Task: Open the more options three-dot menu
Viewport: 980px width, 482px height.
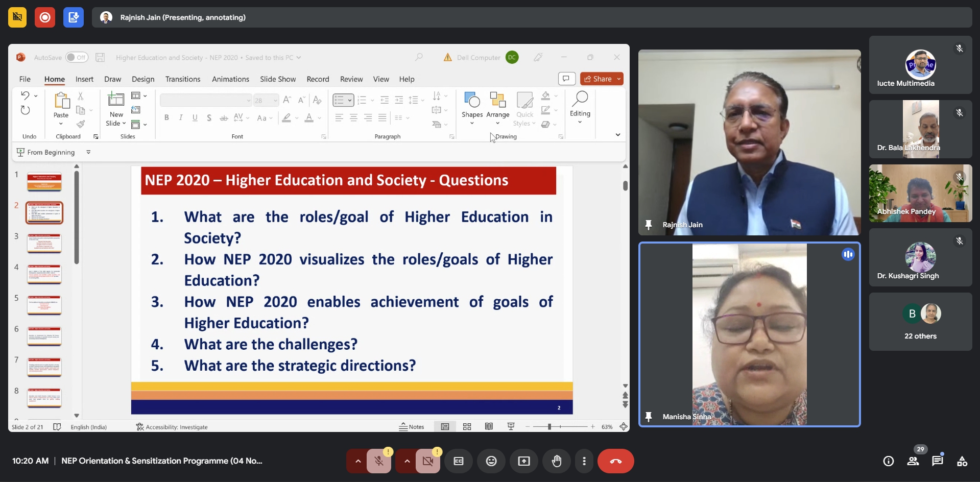Action: point(584,461)
